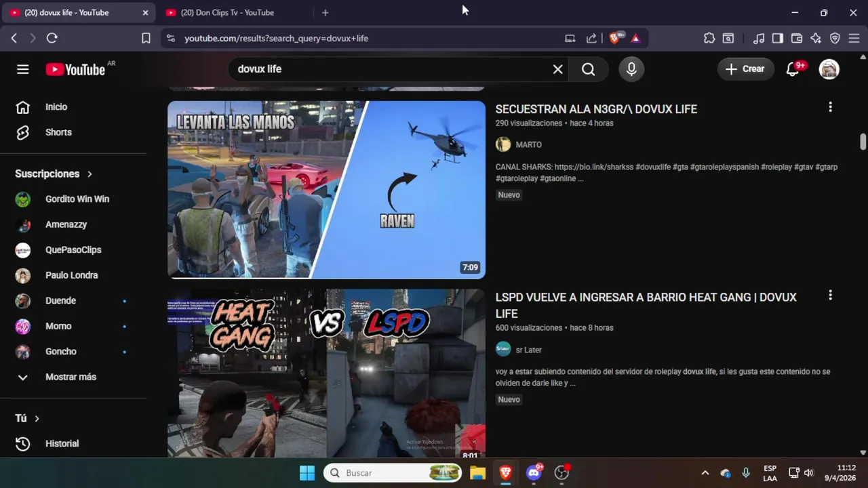Reload the page
This screenshot has width=868, height=488.
point(52,39)
